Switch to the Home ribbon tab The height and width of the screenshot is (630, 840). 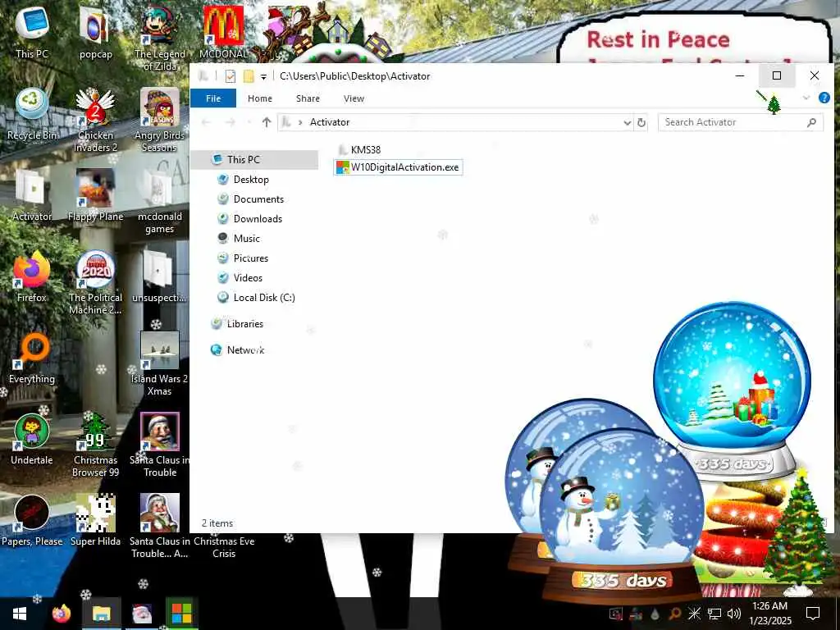260,98
